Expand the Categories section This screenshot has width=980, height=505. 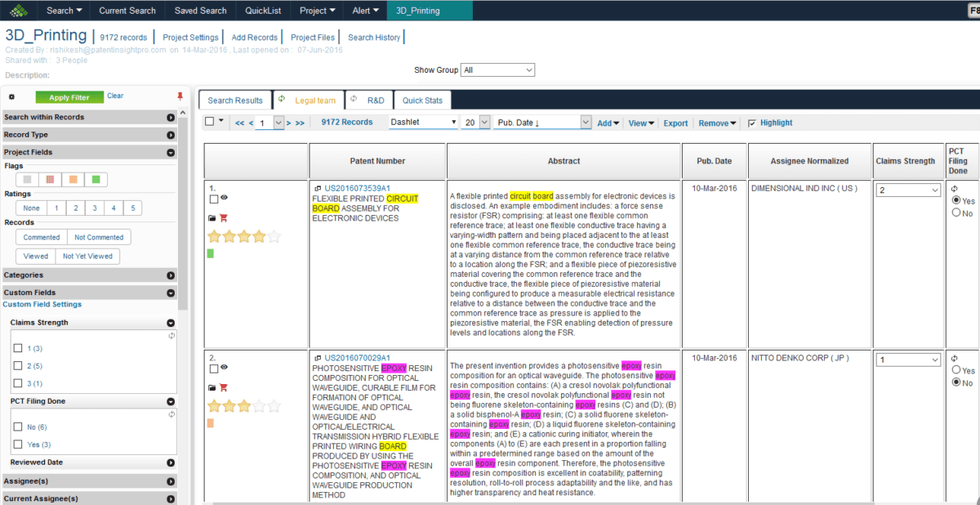89,275
